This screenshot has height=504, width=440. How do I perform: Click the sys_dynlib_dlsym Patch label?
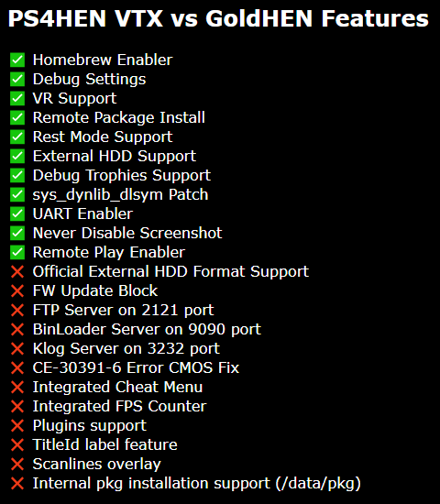pos(120,195)
